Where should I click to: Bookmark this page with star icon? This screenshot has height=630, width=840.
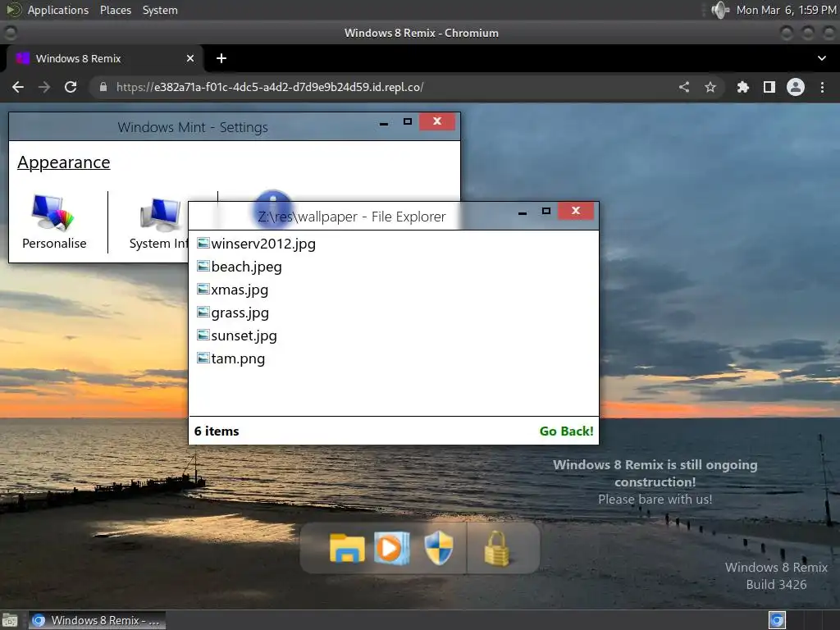click(x=710, y=87)
